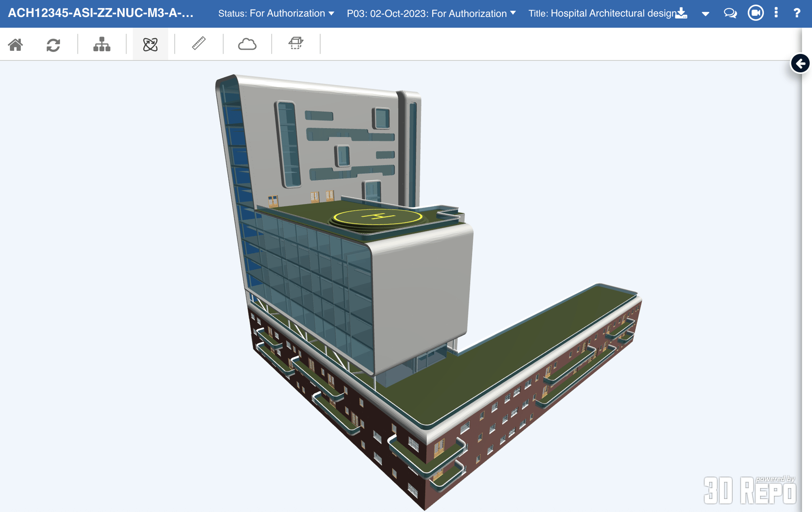Open caret dropdown beside download icon
The height and width of the screenshot is (512, 812).
(x=706, y=14)
